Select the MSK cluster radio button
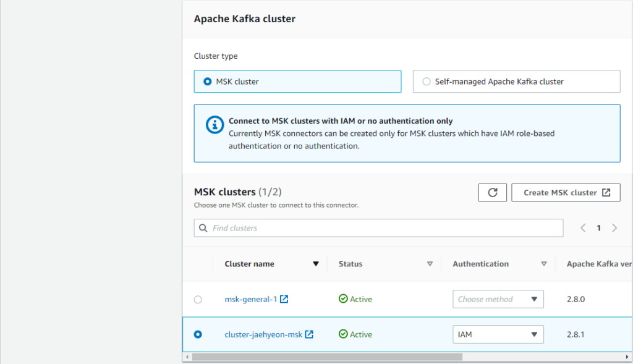 (x=205, y=81)
